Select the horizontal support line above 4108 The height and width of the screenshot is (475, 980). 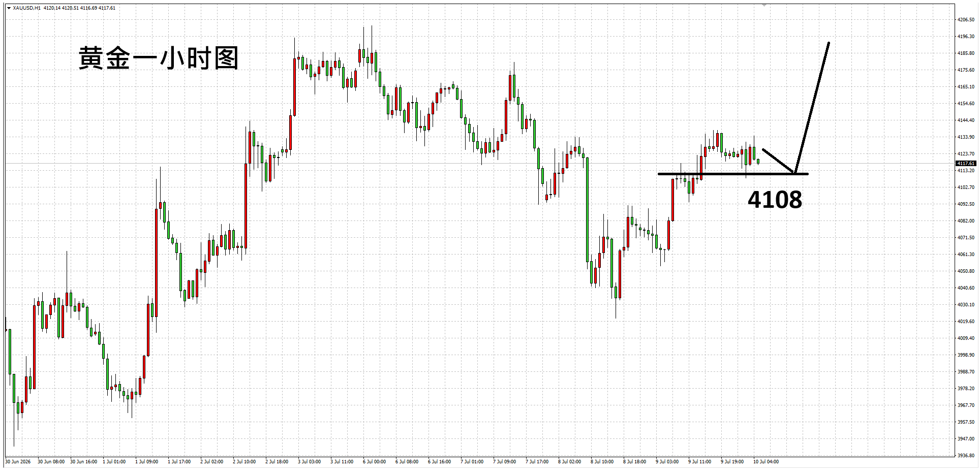coord(733,174)
